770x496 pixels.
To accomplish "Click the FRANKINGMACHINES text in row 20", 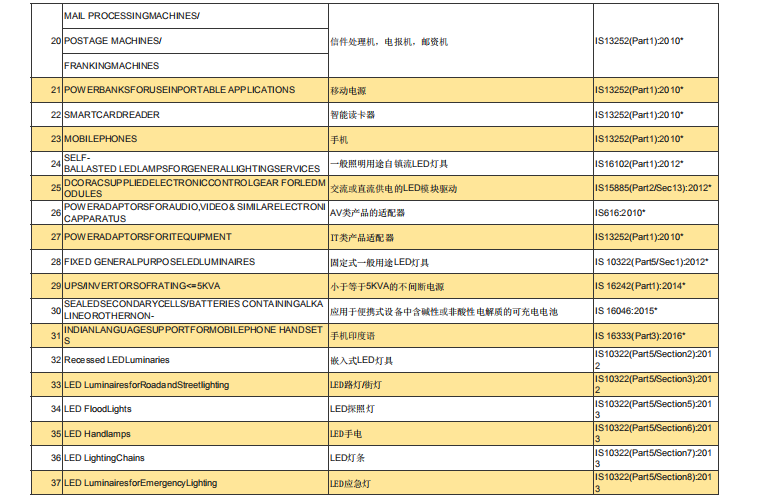I will coord(112,66).
